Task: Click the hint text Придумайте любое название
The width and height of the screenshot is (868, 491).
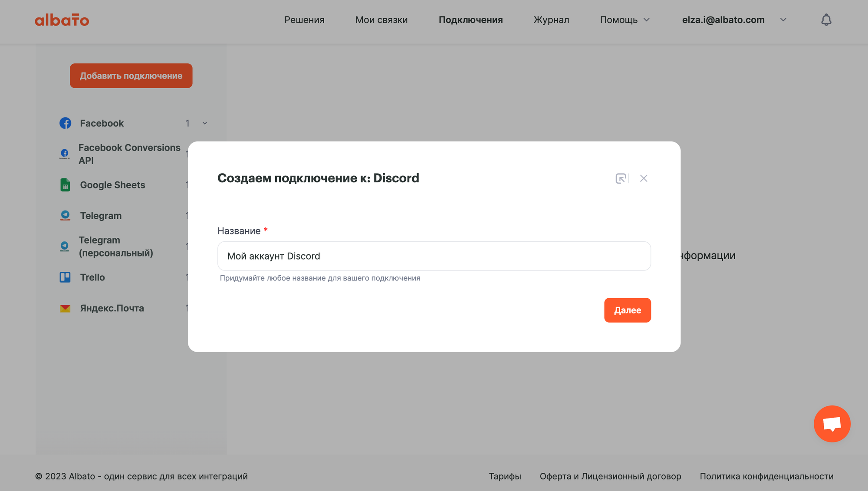Action: tap(320, 278)
